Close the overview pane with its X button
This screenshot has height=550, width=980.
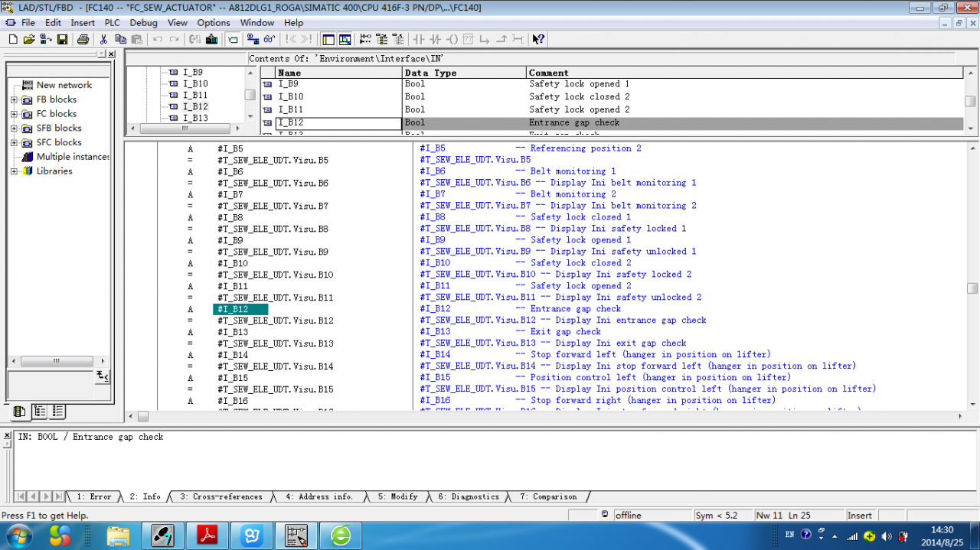(x=112, y=54)
